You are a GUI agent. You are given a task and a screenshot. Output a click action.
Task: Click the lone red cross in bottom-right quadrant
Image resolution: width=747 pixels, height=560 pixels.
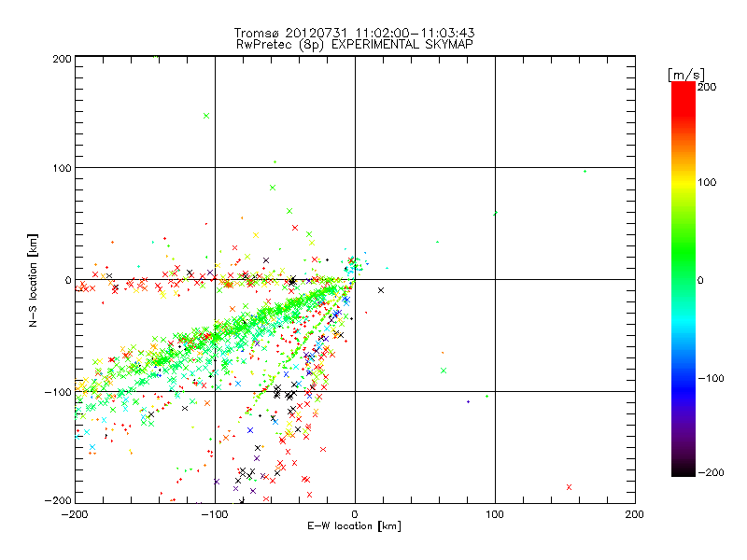[569, 487]
